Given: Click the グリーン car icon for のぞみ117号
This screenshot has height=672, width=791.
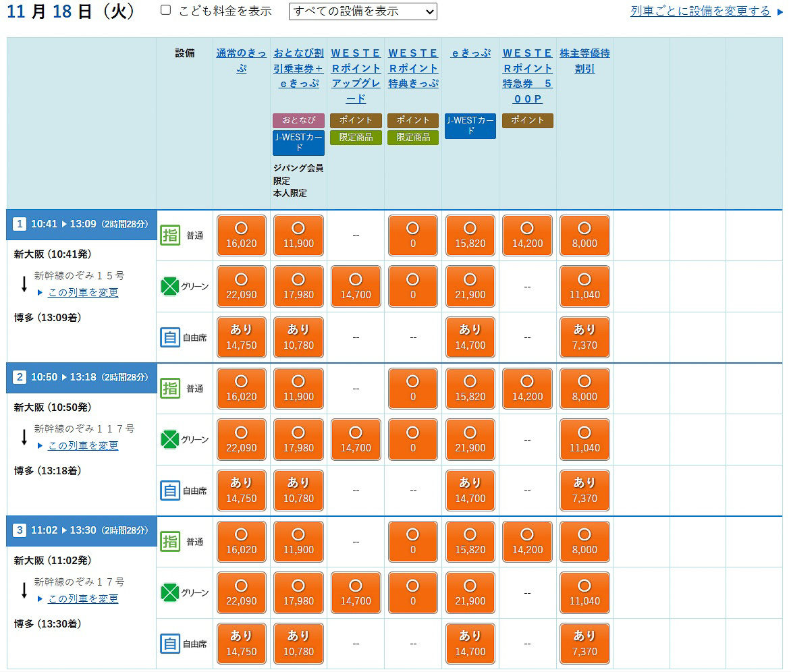Looking at the screenshot, I should (169, 439).
